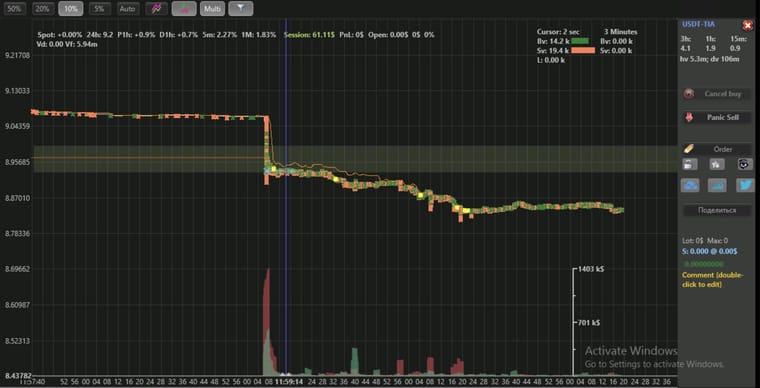The image size is (760, 388).
Task: Click the 24h: 9.2 statistic
Action: 100,35
